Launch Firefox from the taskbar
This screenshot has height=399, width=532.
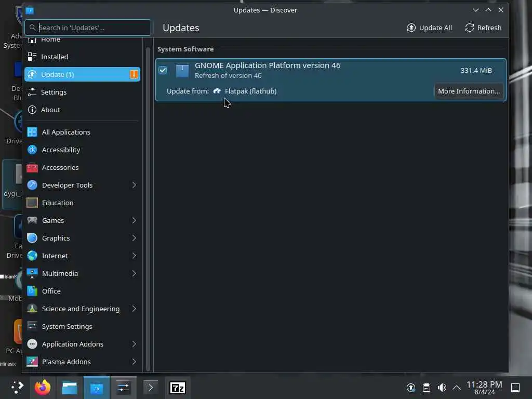click(43, 388)
